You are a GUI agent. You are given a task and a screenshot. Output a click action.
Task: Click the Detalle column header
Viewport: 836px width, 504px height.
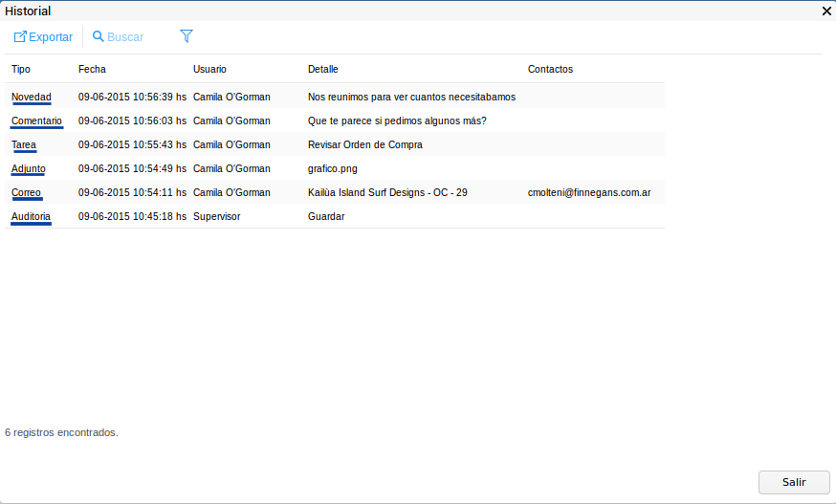click(x=322, y=69)
